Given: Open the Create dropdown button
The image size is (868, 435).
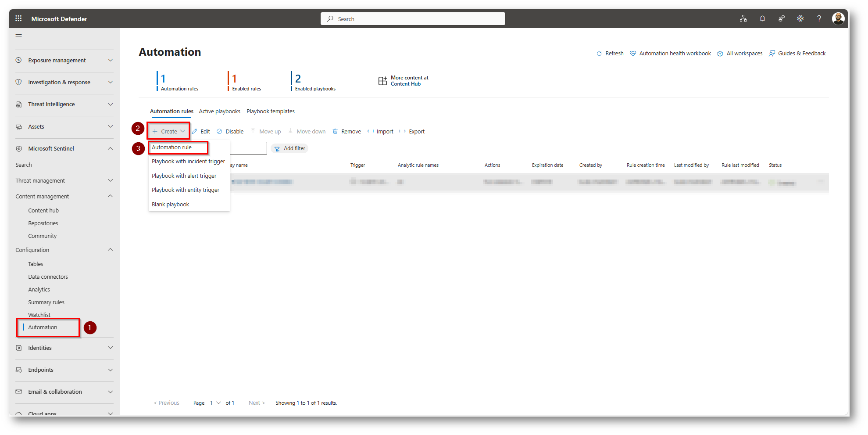Looking at the screenshot, I should [168, 131].
